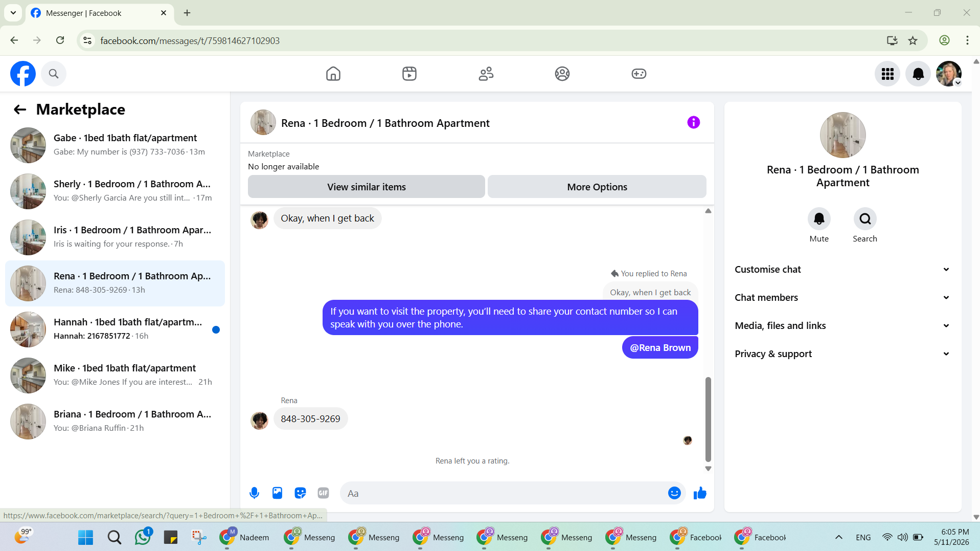Viewport: 980px width, 551px height.
Task: Expand Media, files and links section
Action: point(842,326)
